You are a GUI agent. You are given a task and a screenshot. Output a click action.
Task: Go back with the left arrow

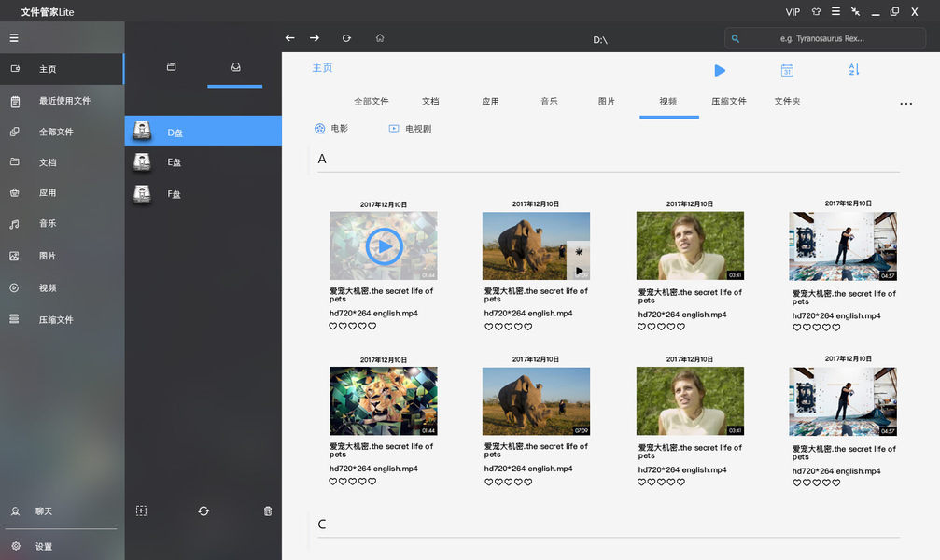tap(290, 37)
